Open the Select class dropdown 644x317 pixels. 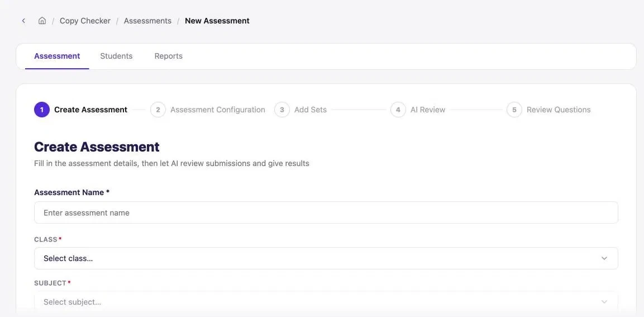pyautogui.click(x=326, y=258)
